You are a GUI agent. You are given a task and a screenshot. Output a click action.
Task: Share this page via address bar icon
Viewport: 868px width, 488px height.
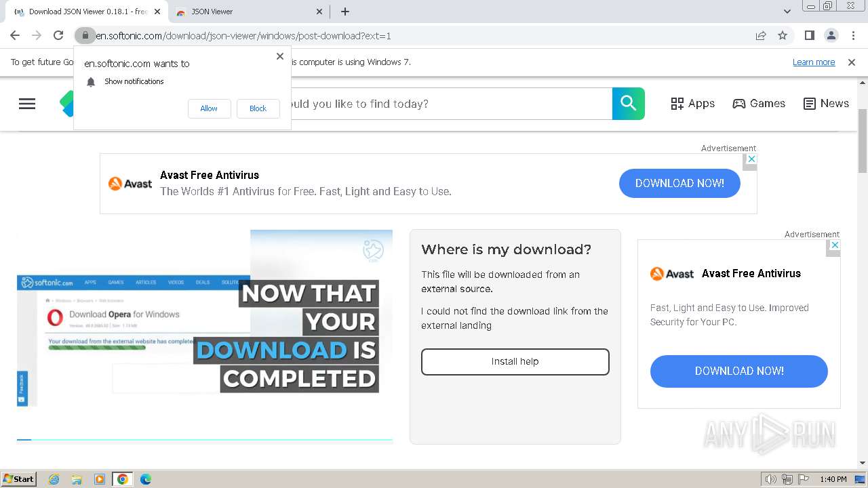pyautogui.click(x=761, y=35)
